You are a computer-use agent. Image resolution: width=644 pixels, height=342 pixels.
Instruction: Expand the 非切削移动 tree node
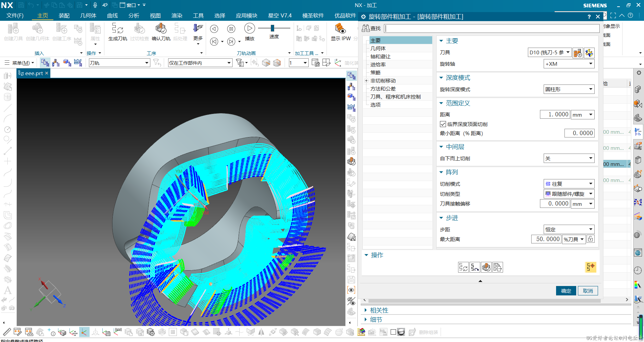pyautogui.click(x=366, y=81)
